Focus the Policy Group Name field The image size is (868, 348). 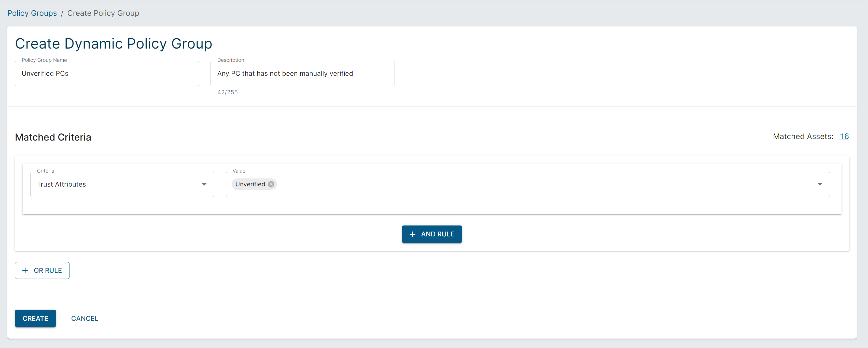[x=107, y=73]
